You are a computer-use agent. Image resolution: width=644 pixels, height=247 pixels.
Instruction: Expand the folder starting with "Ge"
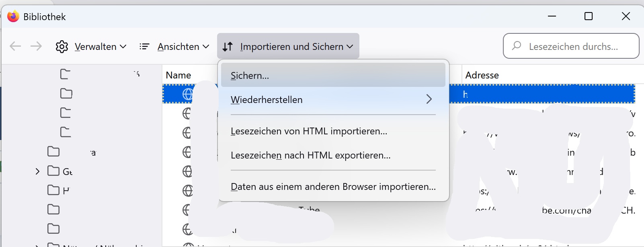(x=37, y=171)
